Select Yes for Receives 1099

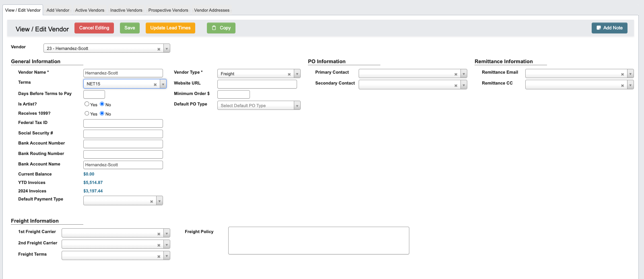click(87, 114)
